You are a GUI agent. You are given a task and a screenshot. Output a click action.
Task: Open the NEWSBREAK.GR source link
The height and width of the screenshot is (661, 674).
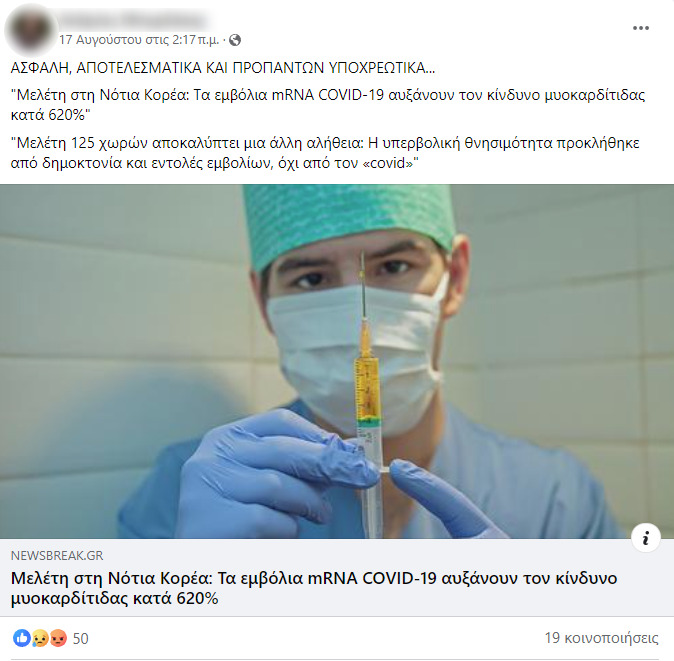(x=57, y=556)
